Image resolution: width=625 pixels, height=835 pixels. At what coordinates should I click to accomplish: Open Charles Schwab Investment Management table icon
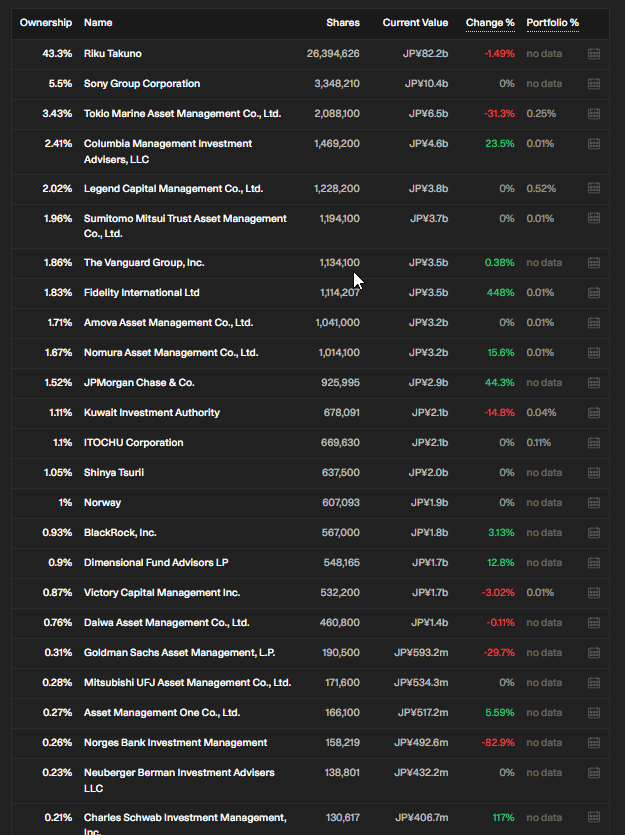coord(594,817)
